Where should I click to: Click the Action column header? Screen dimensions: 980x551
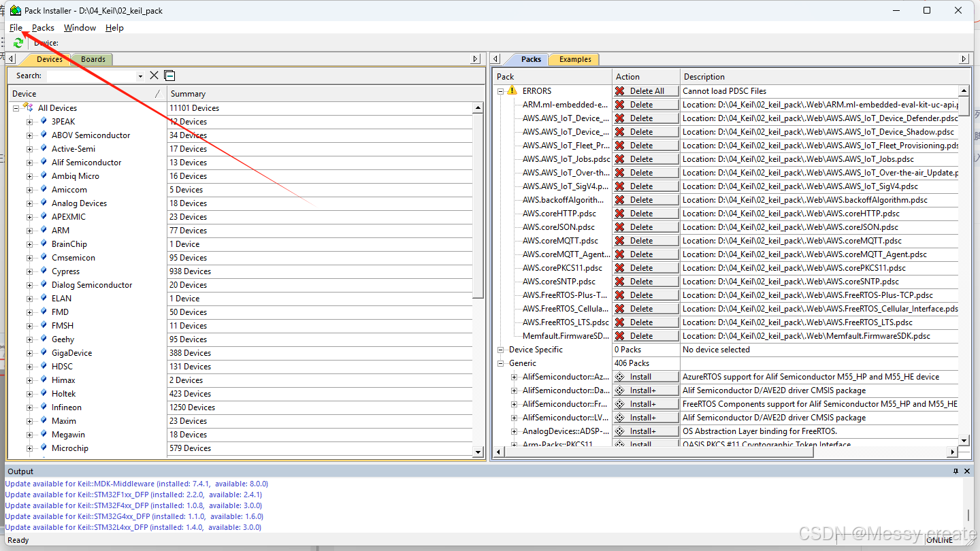coord(646,76)
